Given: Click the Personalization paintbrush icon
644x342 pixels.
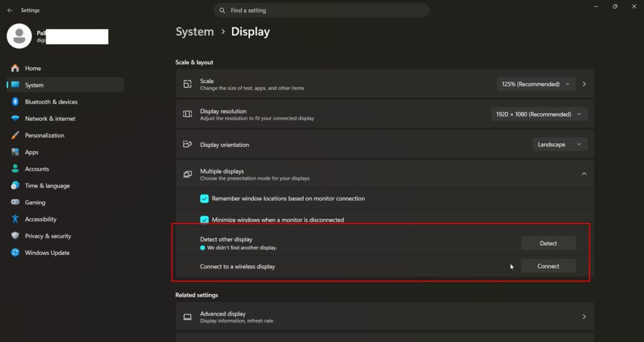Looking at the screenshot, I should coord(15,135).
